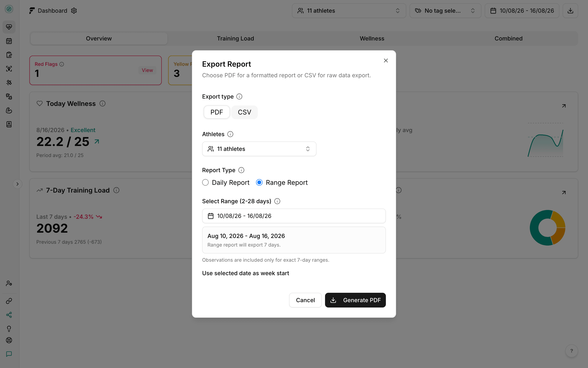The image size is (588, 368).
Task: Open the chat feedback sidebar icon
Action: [x=9, y=354]
